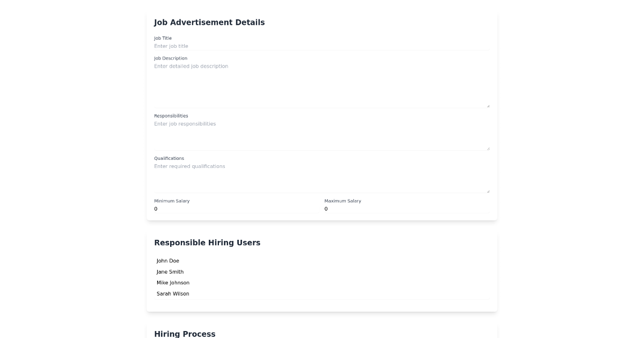
Task: Click the Responsible Hiring Users heading
Action: click(x=207, y=243)
